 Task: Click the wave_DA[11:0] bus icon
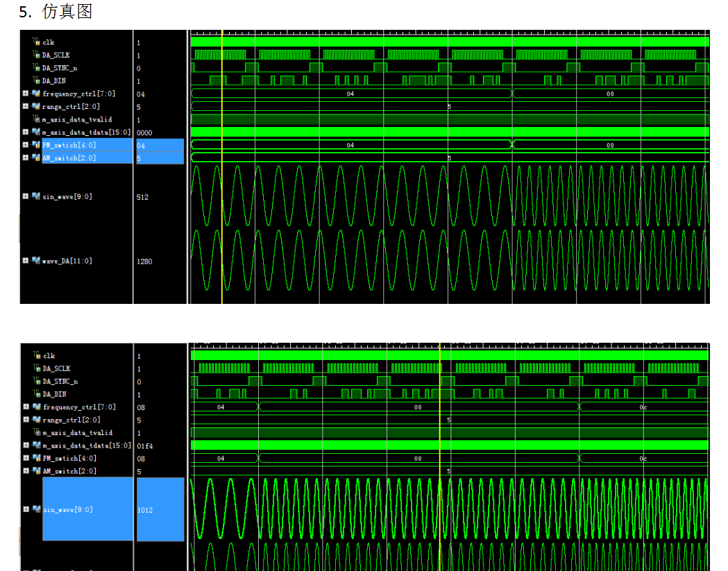coord(36,261)
